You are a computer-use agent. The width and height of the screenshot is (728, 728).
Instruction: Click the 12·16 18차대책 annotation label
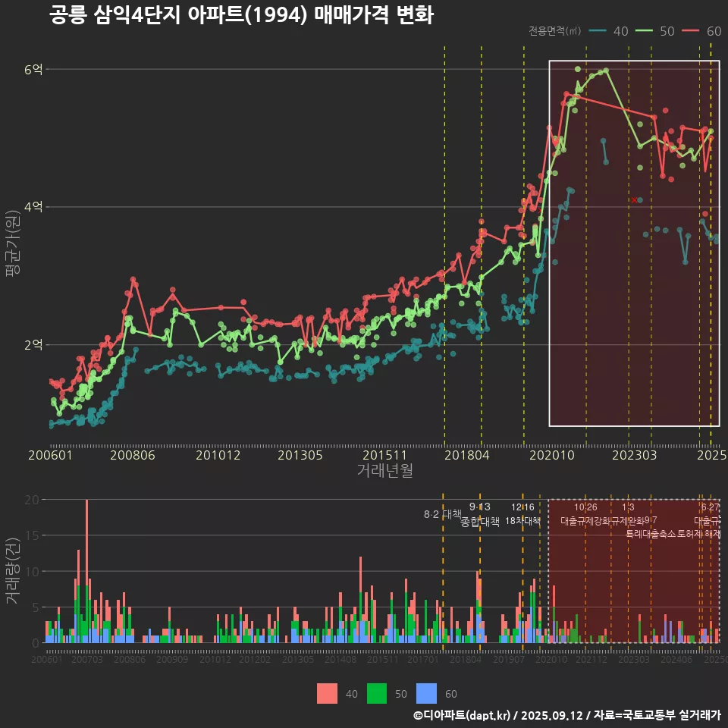522,515
